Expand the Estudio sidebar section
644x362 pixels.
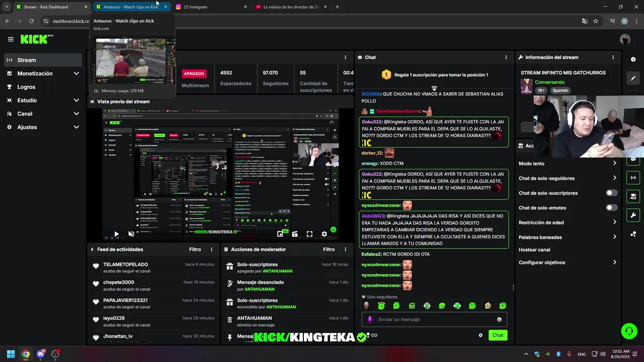[43, 101]
